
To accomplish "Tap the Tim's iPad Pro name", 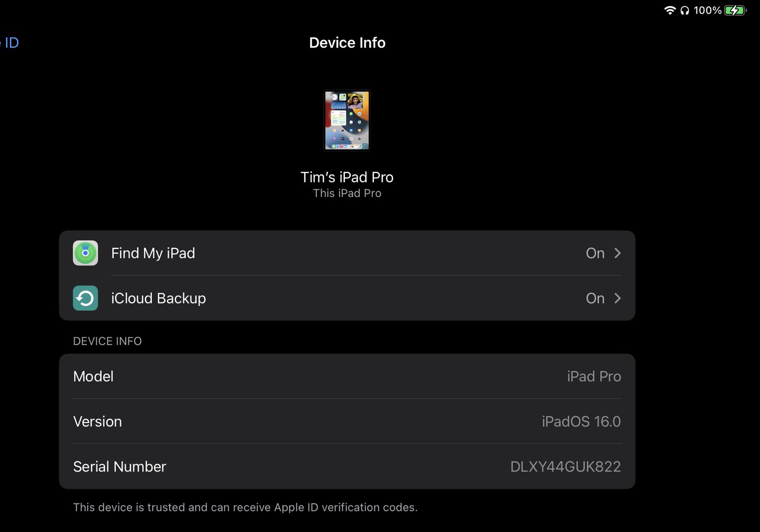I will pyautogui.click(x=347, y=177).
